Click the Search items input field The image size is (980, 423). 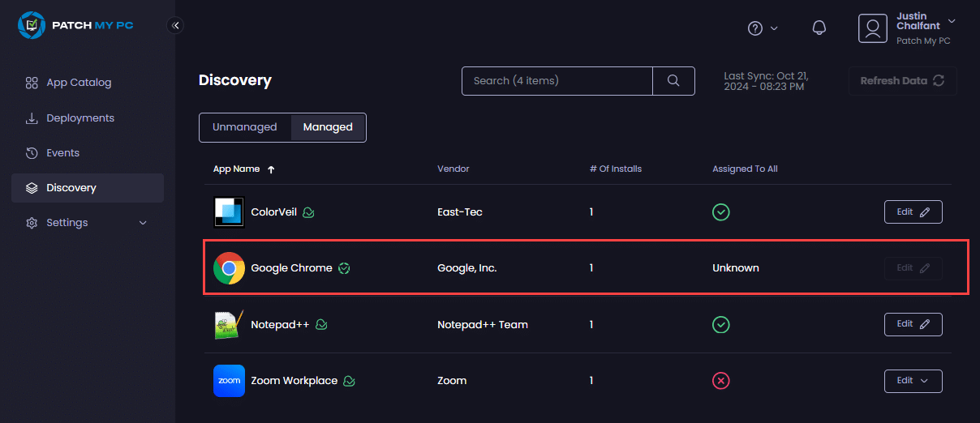click(557, 81)
